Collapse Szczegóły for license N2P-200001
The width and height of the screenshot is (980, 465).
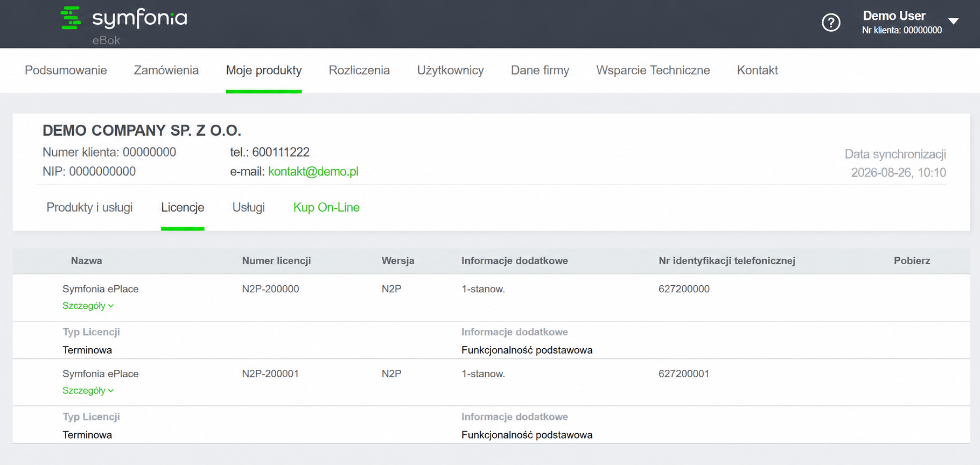pyautogui.click(x=88, y=391)
